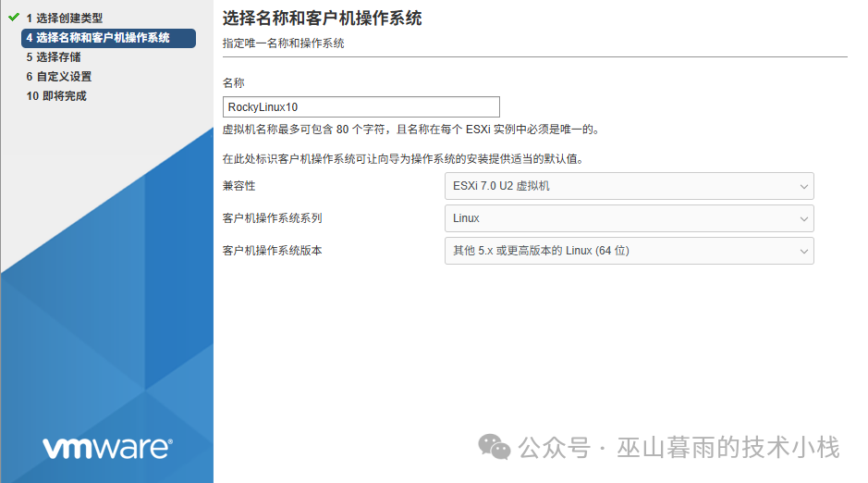Open the 客户机操作系统版本 dropdown list
The width and height of the screenshot is (868, 483).
(x=629, y=251)
